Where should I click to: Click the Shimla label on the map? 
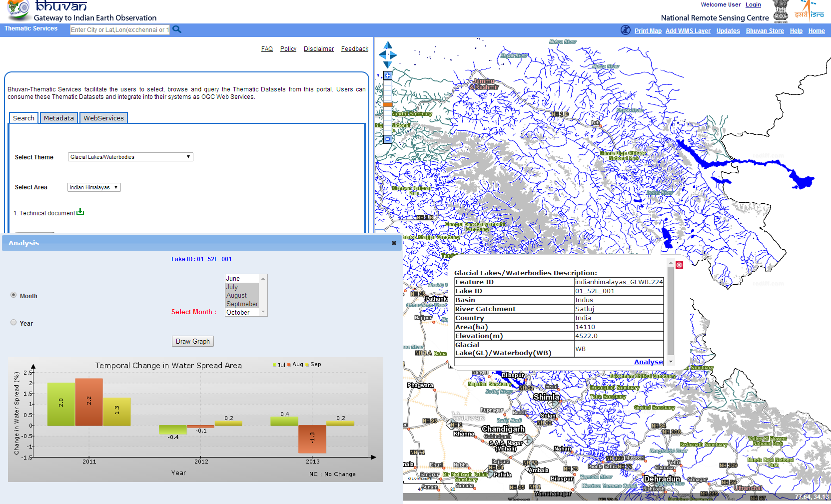546,397
